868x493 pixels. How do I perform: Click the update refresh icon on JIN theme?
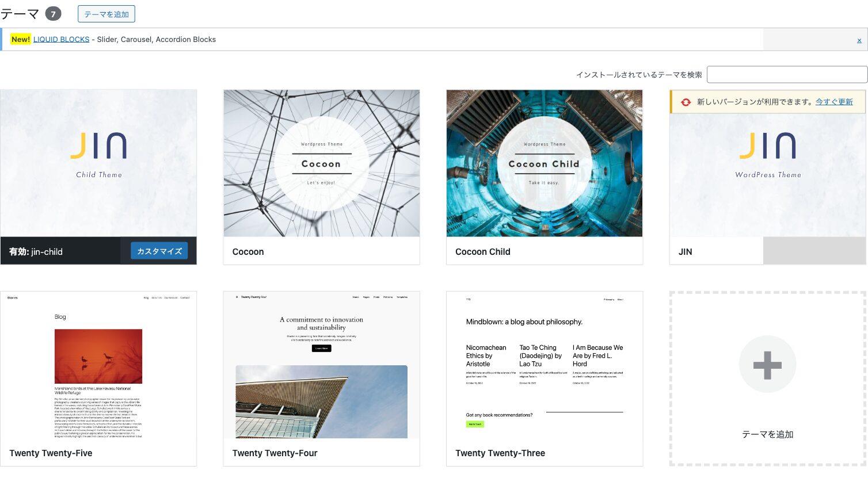pos(686,102)
